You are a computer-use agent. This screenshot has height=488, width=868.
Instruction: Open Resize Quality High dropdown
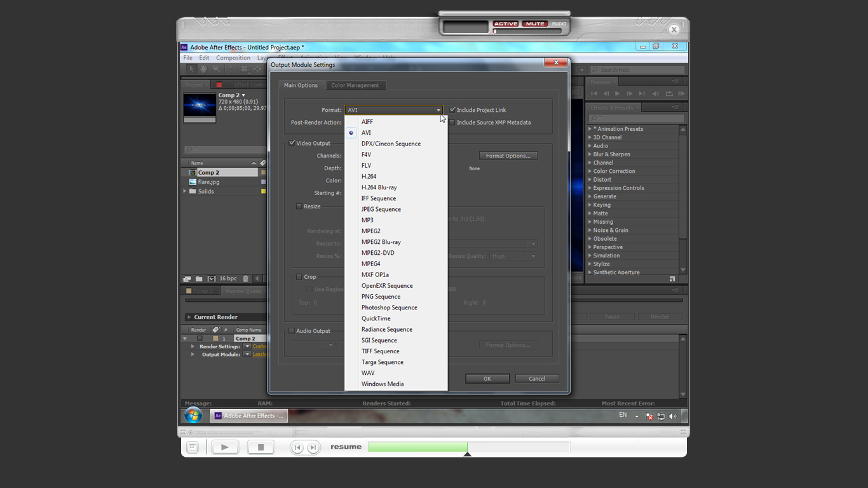coord(513,256)
